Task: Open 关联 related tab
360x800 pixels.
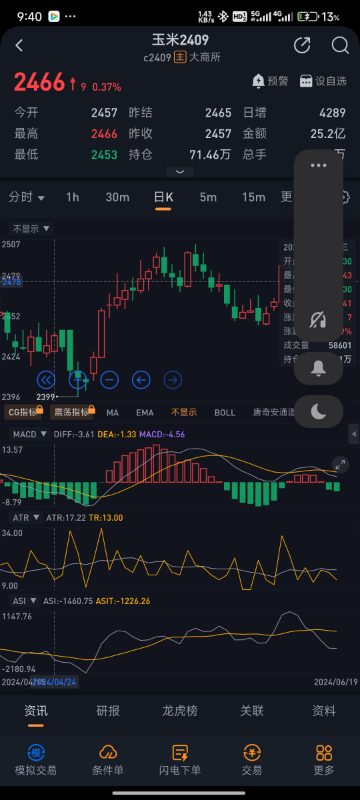Action: click(x=252, y=710)
